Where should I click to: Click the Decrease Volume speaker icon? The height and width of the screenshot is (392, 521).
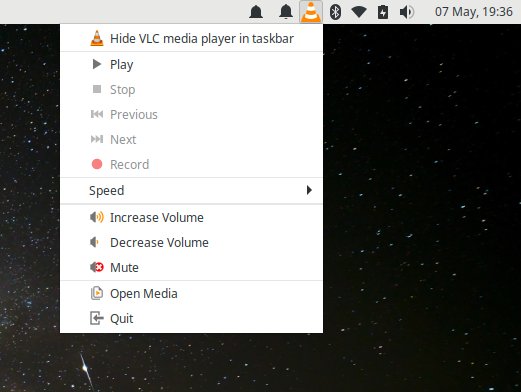click(95, 242)
